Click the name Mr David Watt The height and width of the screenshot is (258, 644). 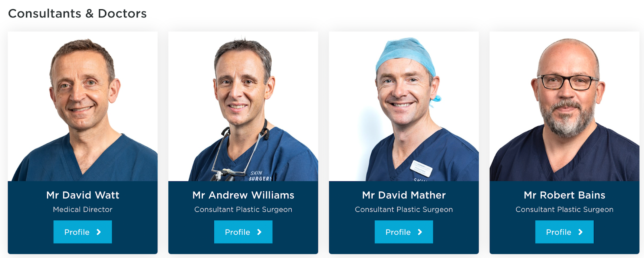click(83, 195)
